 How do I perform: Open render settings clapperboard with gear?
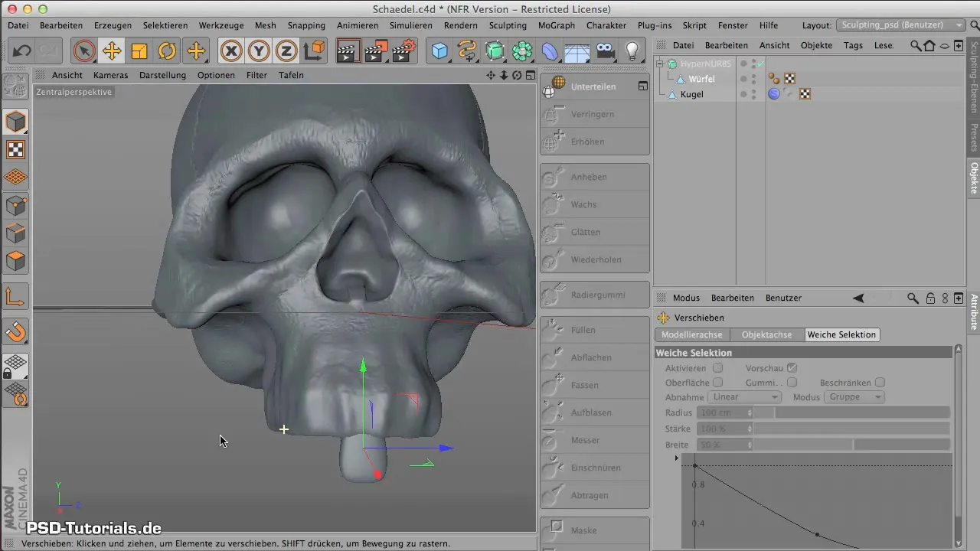click(x=403, y=51)
